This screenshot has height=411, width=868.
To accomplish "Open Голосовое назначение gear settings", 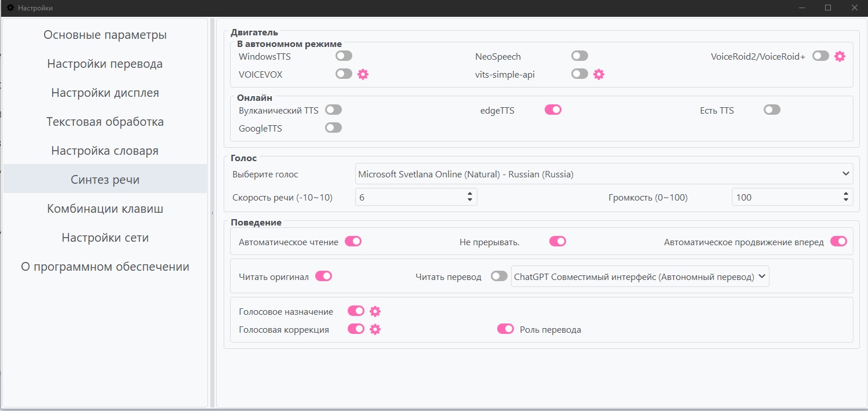I will click(375, 311).
